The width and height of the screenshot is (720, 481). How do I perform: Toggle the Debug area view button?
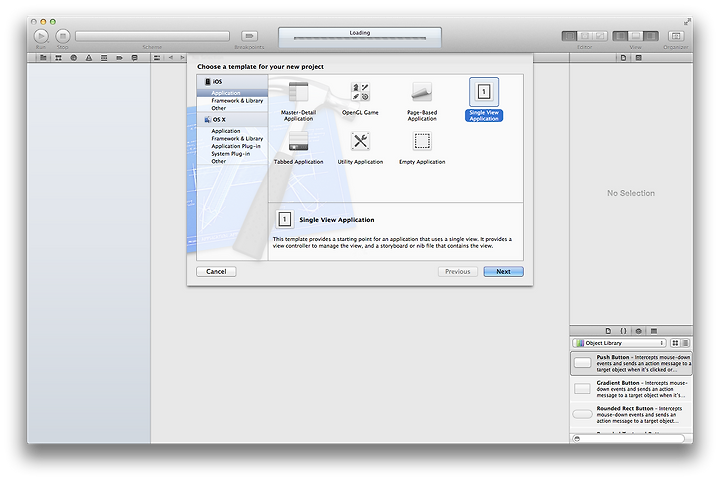[636, 36]
